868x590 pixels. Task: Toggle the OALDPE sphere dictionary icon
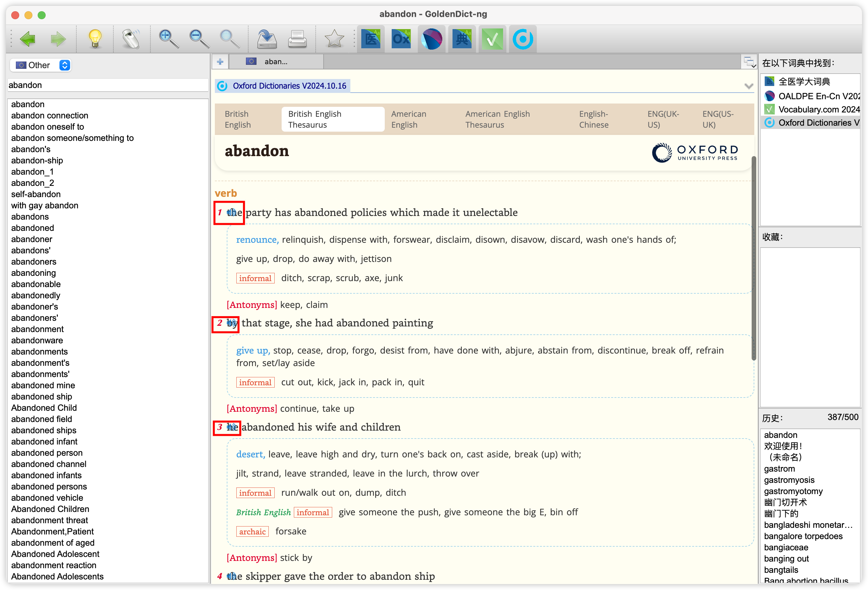pos(432,39)
